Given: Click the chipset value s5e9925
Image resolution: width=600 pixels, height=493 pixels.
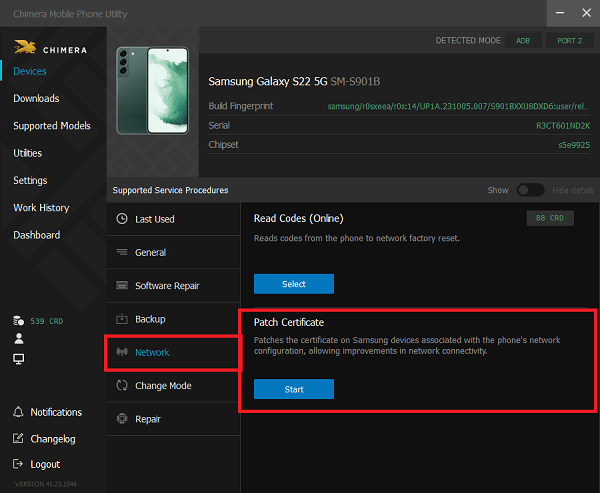Looking at the screenshot, I should 574,145.
